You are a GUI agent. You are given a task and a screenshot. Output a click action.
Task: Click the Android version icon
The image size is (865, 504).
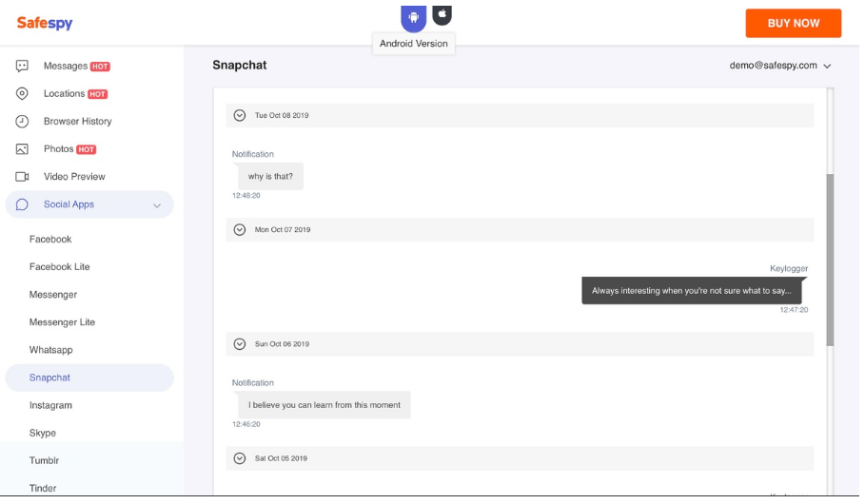click(x=413, y=17)
